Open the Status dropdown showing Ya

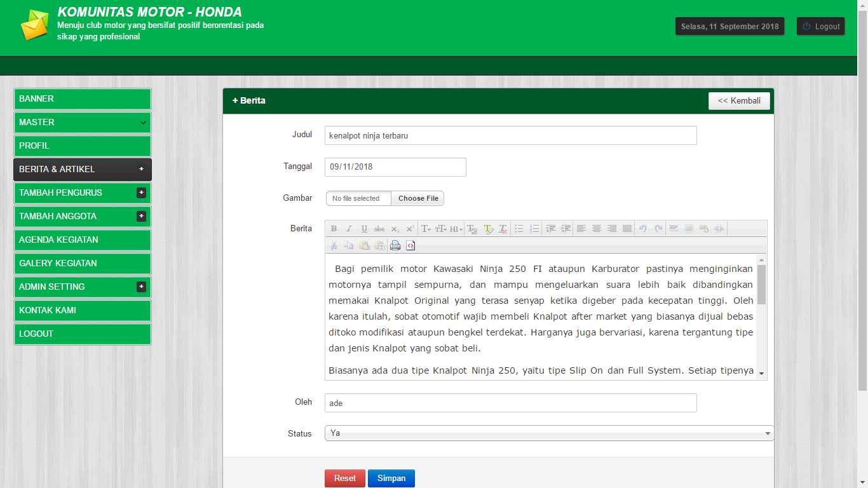pyautogui.click(x=549, y=433)
